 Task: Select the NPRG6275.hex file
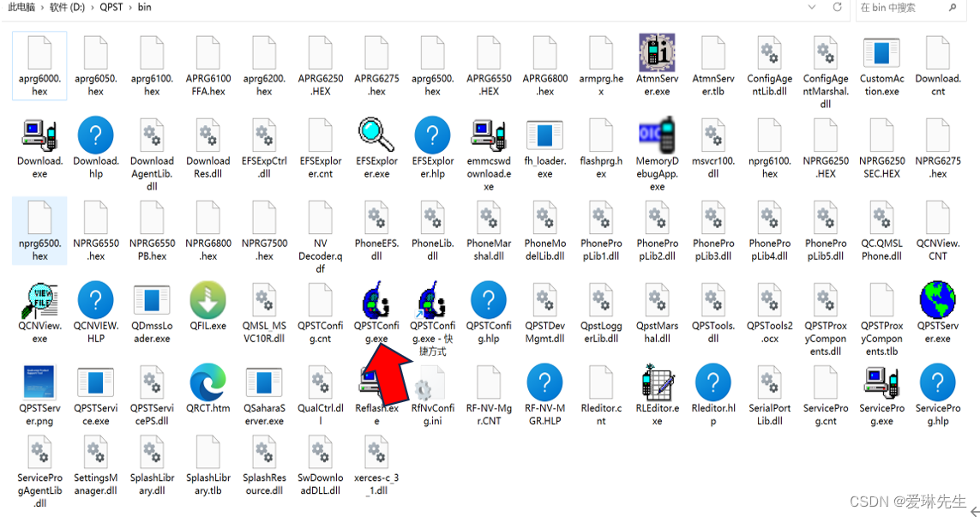point(937,135)
